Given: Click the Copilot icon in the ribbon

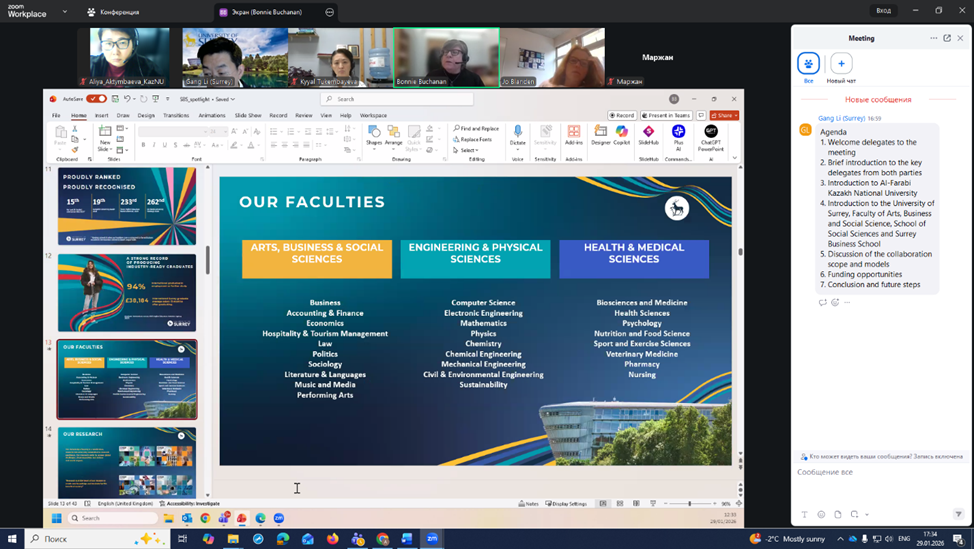Looking at the screenshot, I should point(622,134).
